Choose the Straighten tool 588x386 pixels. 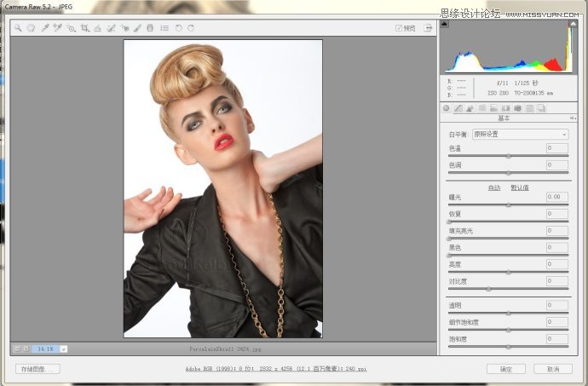click(97, 28)
